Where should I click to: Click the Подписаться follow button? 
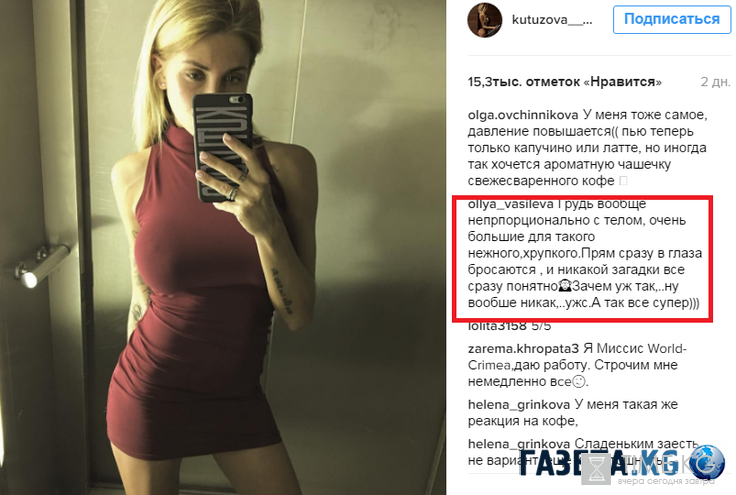coord(671,19)
